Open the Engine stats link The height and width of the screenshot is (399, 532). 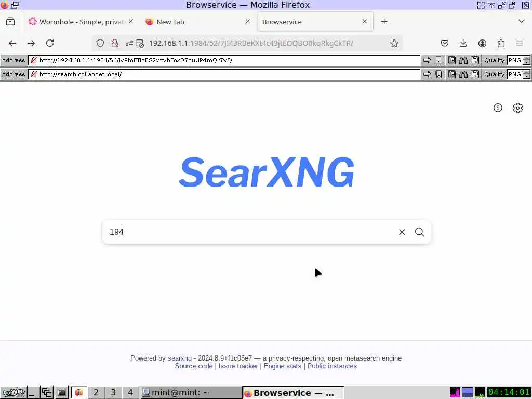click(x=282, y=366)
